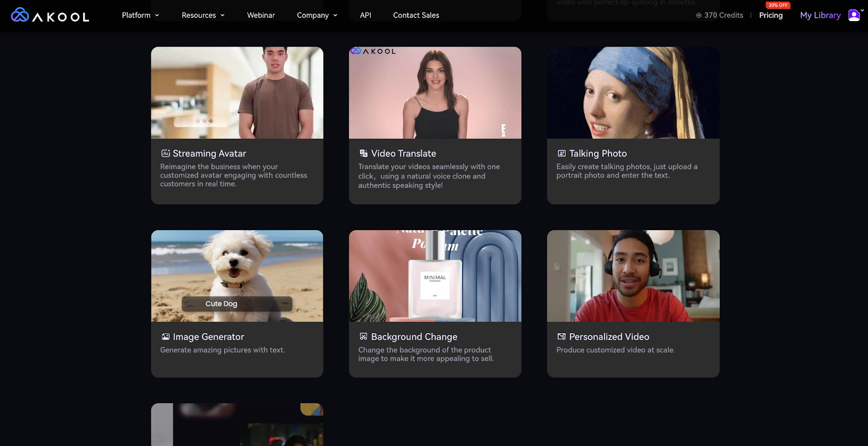Click the Talking Photo description text
This screenshot has width=868, height=446.
point(627,171)
